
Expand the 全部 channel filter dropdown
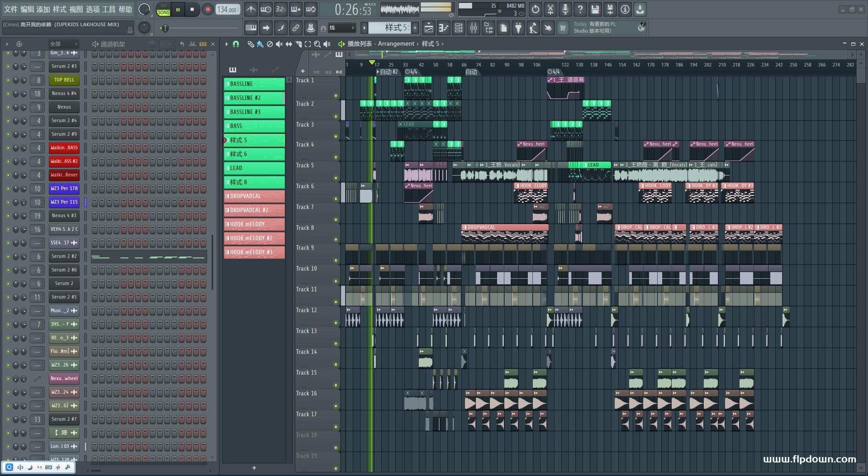[63, 44]
